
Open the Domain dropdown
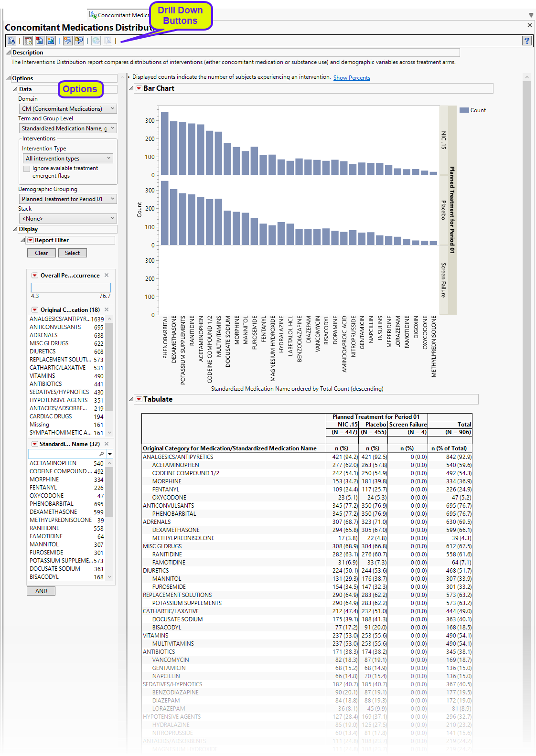(x=68, y=109)
